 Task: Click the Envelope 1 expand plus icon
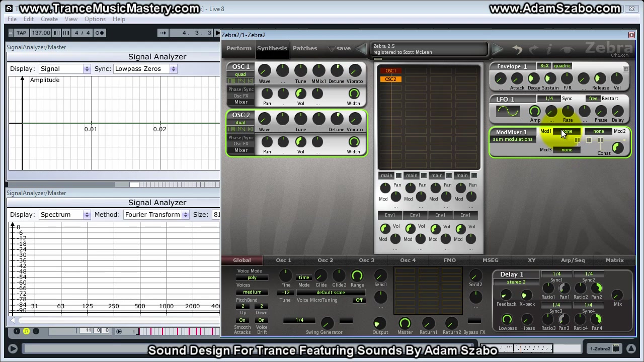(x=626, y=69)
